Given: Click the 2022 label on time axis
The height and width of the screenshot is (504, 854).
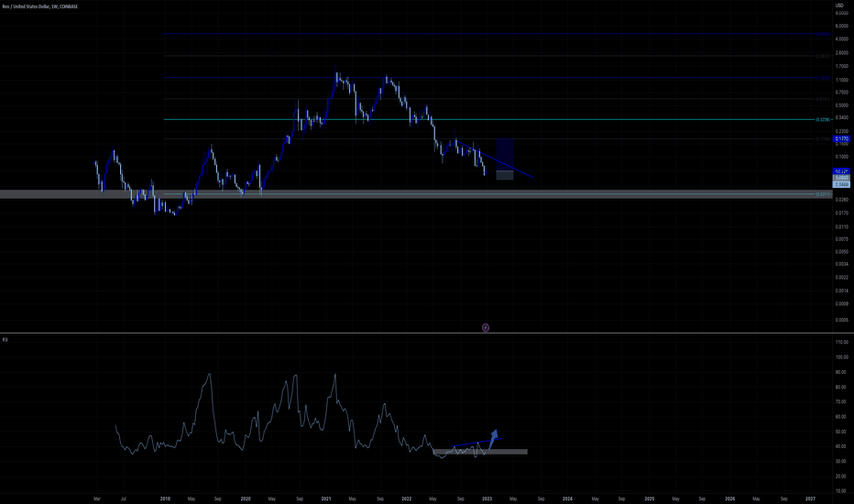Looking at the screenshot, I should coord(406,499).
